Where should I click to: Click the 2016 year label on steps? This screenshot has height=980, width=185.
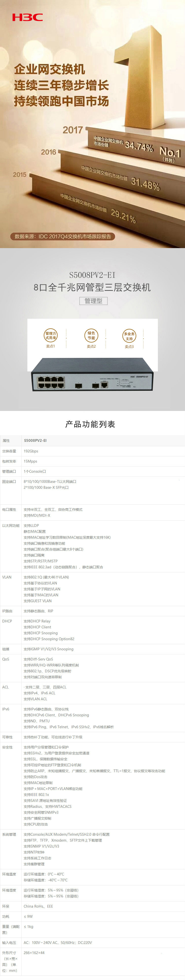point(49,152)
